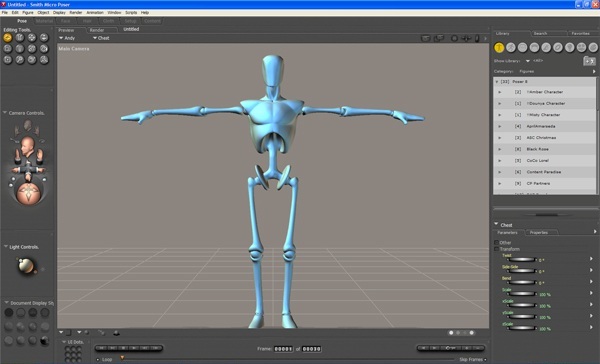Toggle the Other parameter group box

point(496,243)
